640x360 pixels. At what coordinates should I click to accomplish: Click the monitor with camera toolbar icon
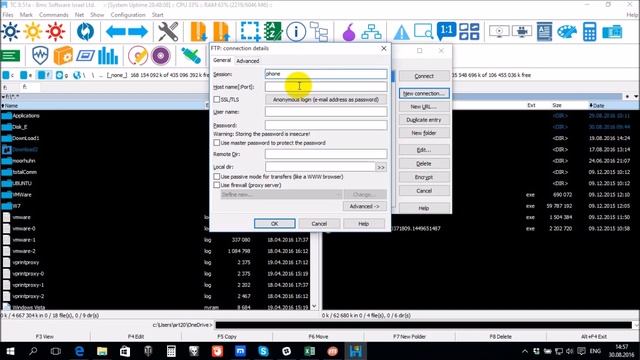[522, 31]
